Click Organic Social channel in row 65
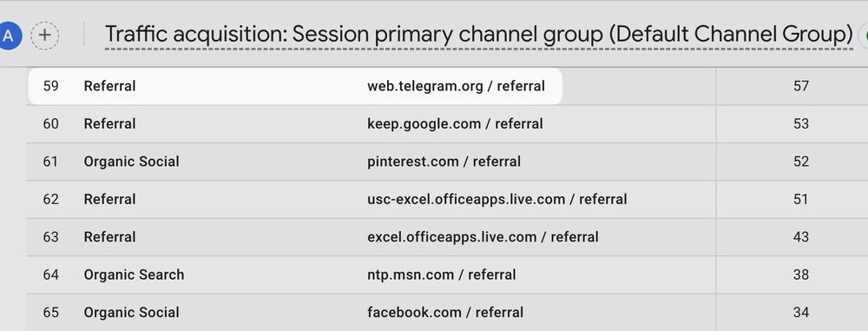Screen dimensions: 868x331 [x=132, y=312]
